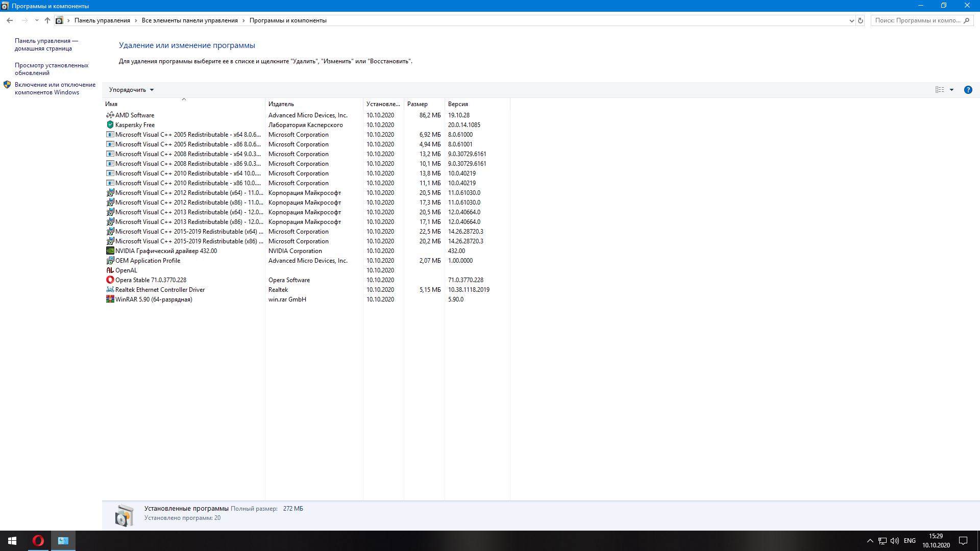980x551 pixels.
Task: Expand the address bar history dropdown
Action: [x=851, y=21]
